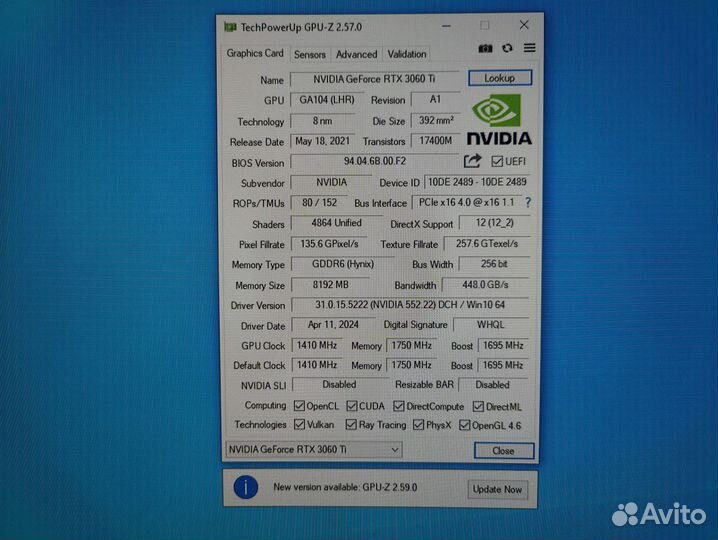The width and height of the screenshot is (718, 540).
Task: Click the Name field with RTX 3060 Ti
Action: (x=375, y=79)
